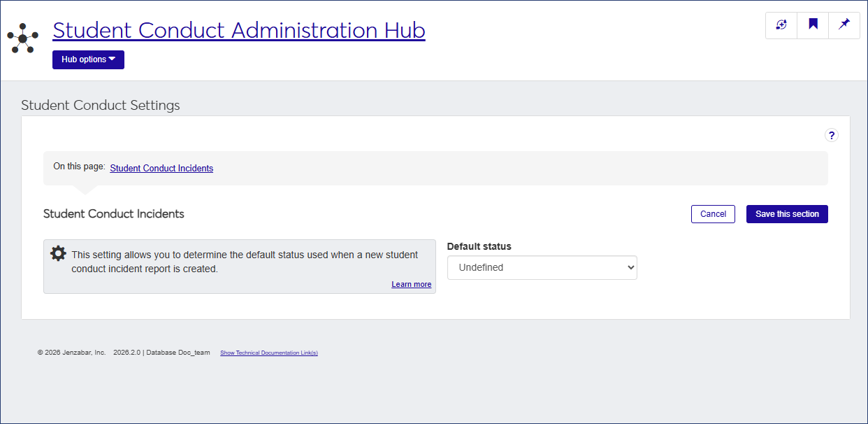Click the © 2026 Jenzabar, Inc. text
The height and width of the screenshot is (424, 868).
(71, 353)
